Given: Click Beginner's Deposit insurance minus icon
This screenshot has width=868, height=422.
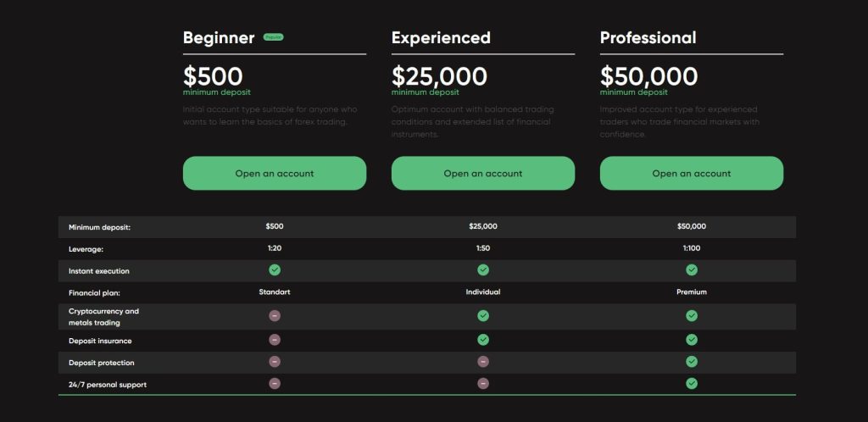Looking at the screenshot, I should click(x=275, y=340).
